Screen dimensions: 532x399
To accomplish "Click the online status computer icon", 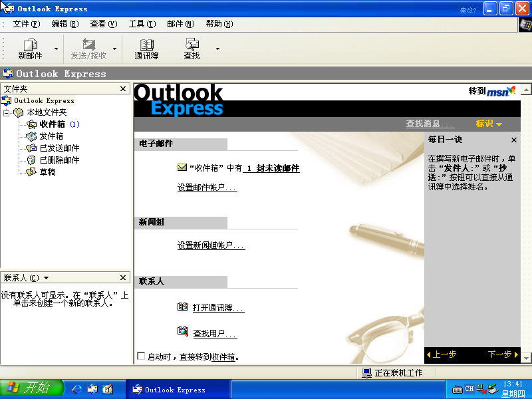I will click(x=367, y=373).
